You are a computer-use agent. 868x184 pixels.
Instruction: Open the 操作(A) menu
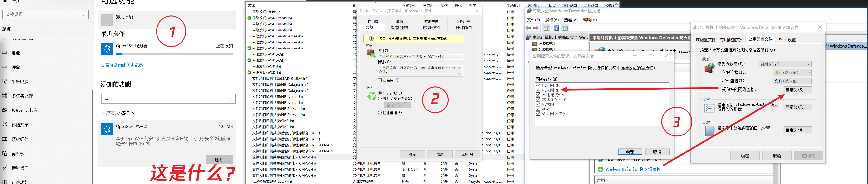click(x=552, y=20)
